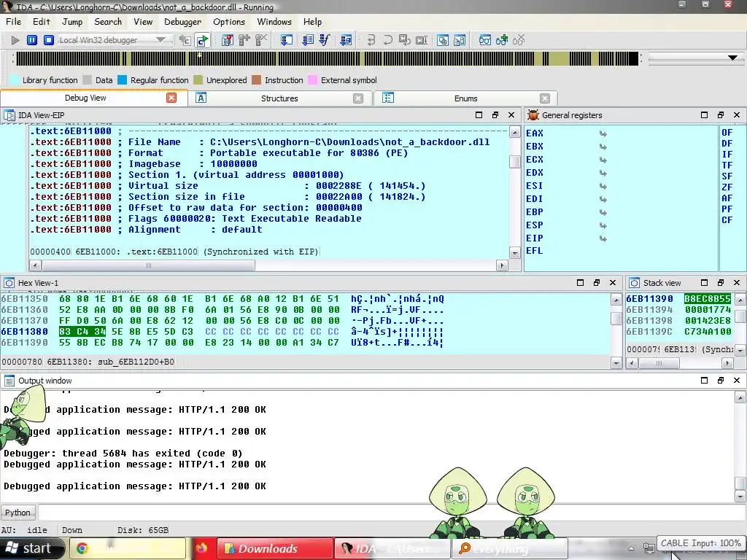The height and width of the screenshot is (560, 747).
Task: Jump to EIP value via its arrow
Action: pos(603,238)
